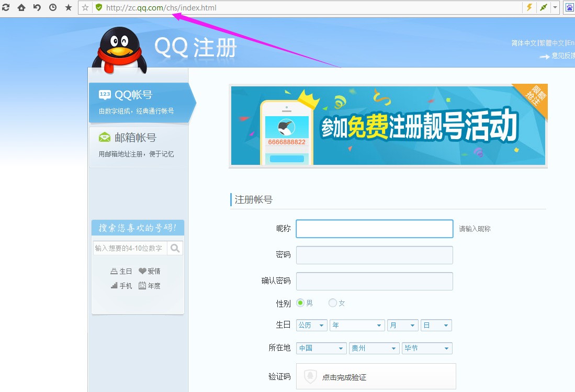The height and width of the screenshot is (392, 575).
Task: Open the 毕节 city dropdown
Action: (x=427, y=349)
